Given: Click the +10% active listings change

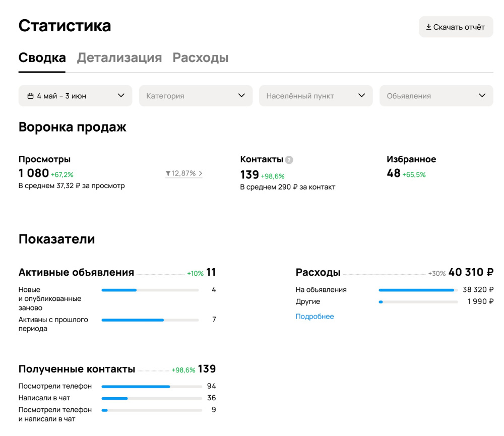Looking at the screenshot, I should point(196,274).
